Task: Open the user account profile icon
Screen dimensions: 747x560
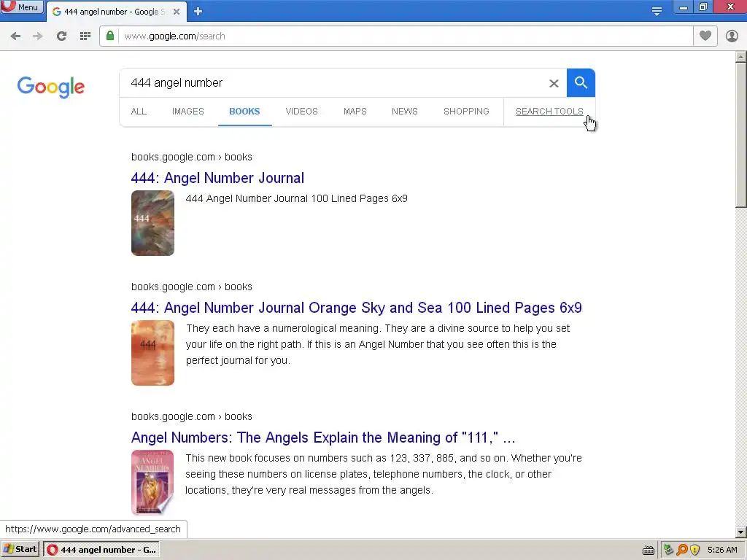Action: [732, 36]
